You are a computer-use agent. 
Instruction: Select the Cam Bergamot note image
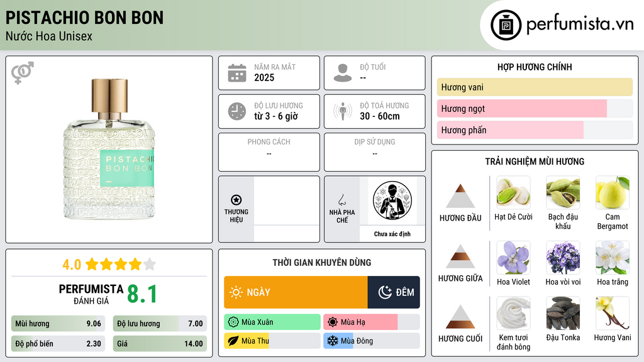(x=613, y=193)
